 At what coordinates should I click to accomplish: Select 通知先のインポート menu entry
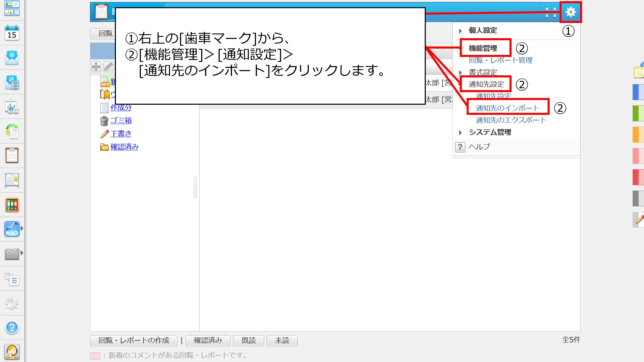coord(507,108)
